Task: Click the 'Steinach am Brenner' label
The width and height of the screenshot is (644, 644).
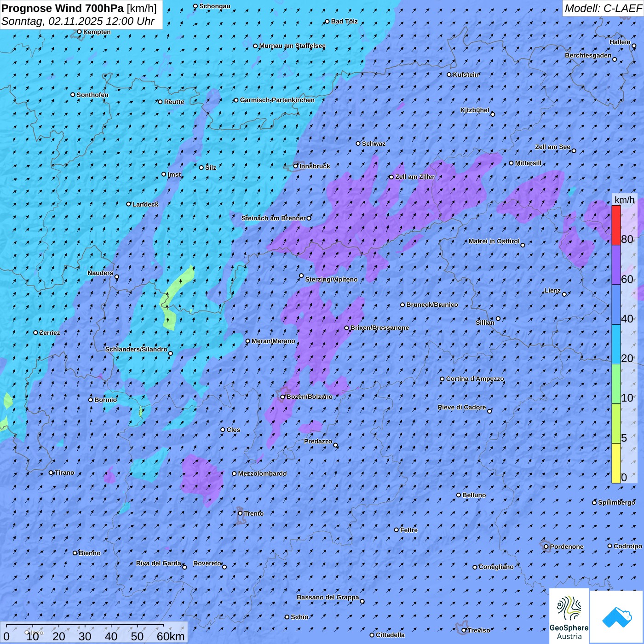Action: 274,218
